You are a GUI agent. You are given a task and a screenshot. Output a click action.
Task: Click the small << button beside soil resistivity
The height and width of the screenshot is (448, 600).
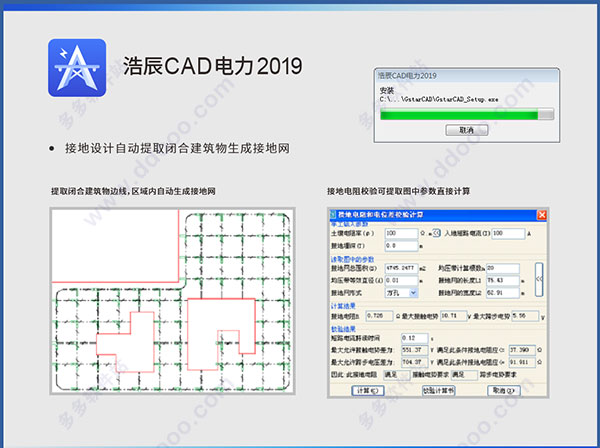pyautogui.click(x=437, y=233)
